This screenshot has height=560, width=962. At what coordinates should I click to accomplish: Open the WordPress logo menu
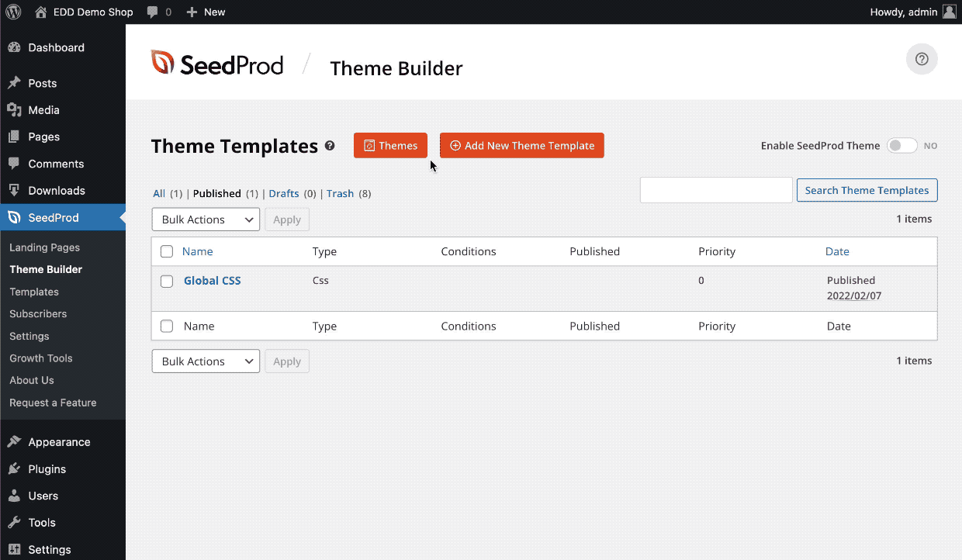click(12, 12)
